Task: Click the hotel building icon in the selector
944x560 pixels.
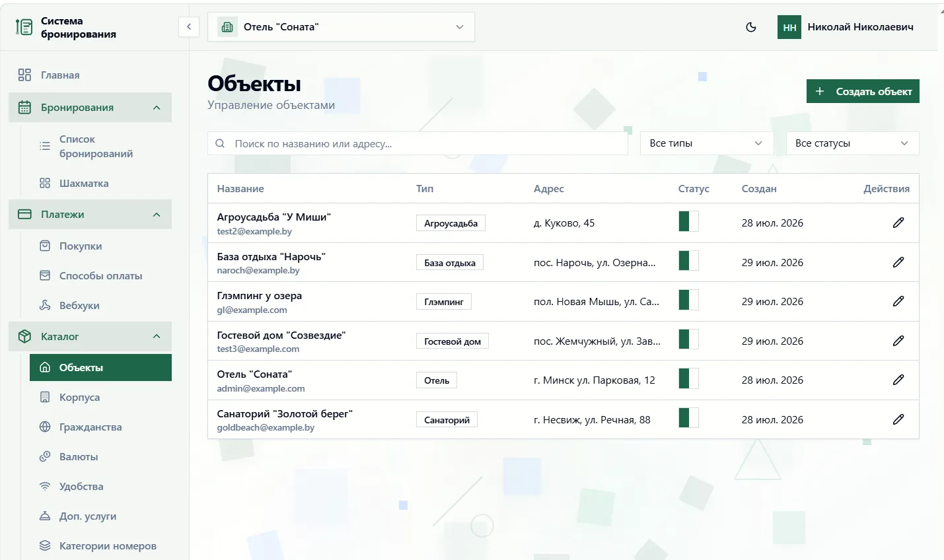Action: [227, 27]
